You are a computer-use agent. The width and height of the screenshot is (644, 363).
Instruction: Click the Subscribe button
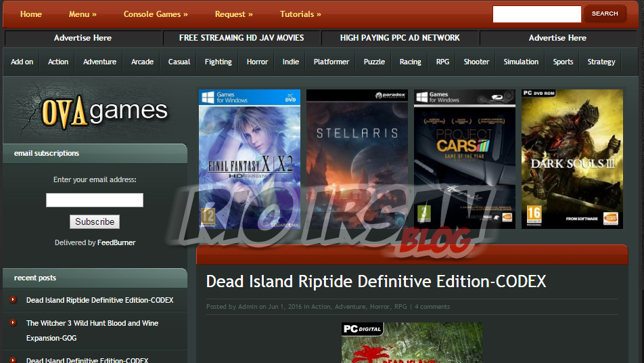95,221
